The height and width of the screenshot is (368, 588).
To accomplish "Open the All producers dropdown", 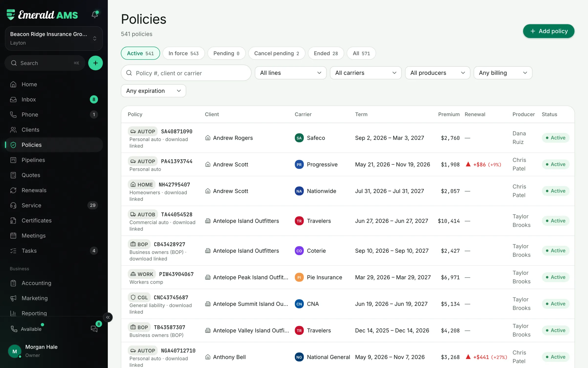I will tap(438, 73).
